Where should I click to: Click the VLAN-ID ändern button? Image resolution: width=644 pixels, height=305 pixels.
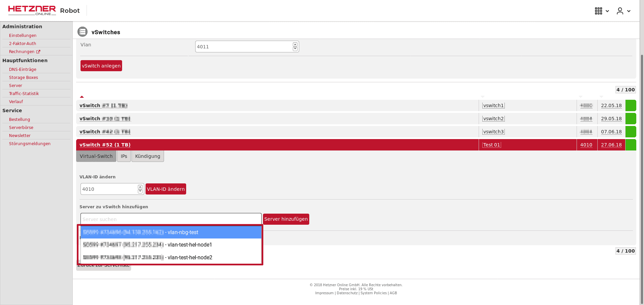(166, 189)
